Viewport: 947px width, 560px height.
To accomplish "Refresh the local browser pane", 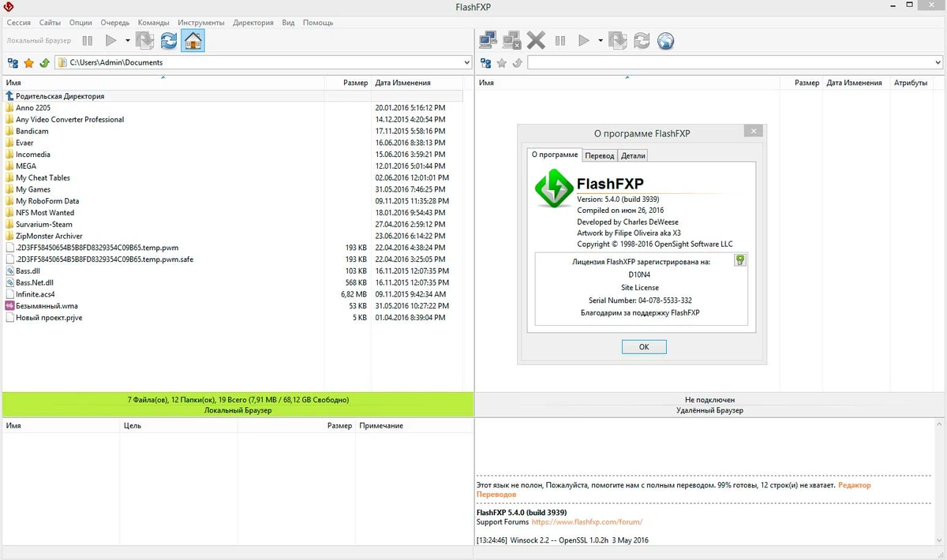I will (x=168, y=40).
